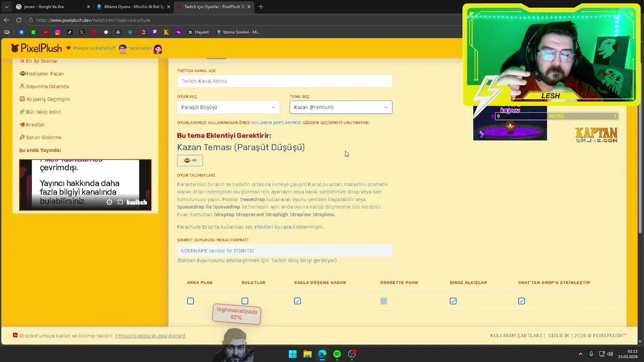Screen dimensions: 644x362
Task: Click the Sohbet Duyurusu message field
Action: click(x=284, y=250)
